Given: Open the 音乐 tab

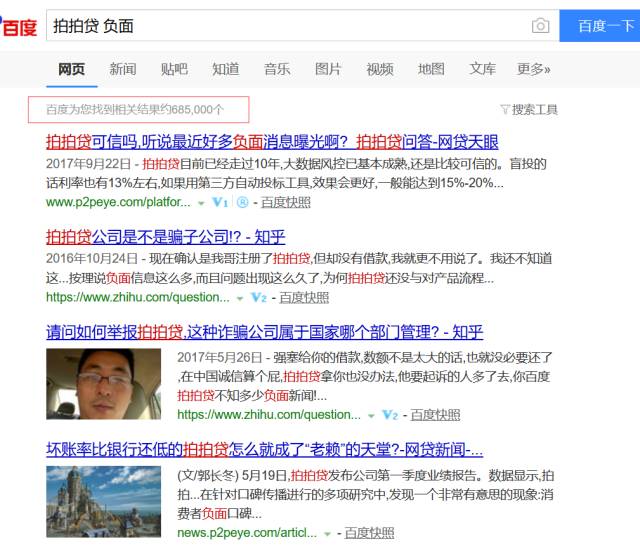Looking at the screenshot, I should click(277, 69).
